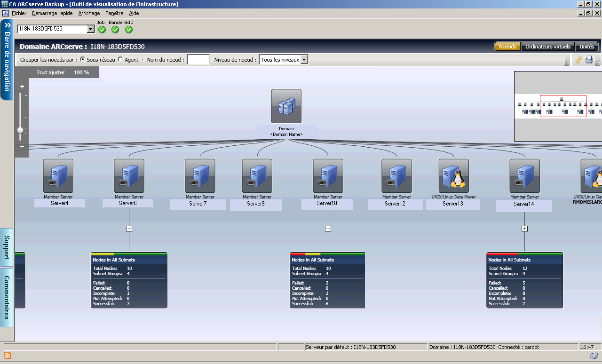Click the <Domain Name> label

286,135
